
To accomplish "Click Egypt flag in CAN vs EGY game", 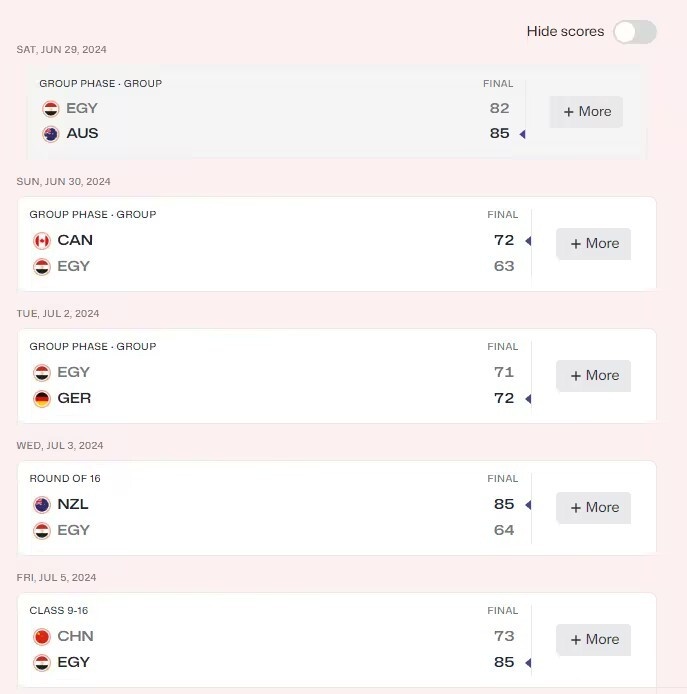I will 42,267.
